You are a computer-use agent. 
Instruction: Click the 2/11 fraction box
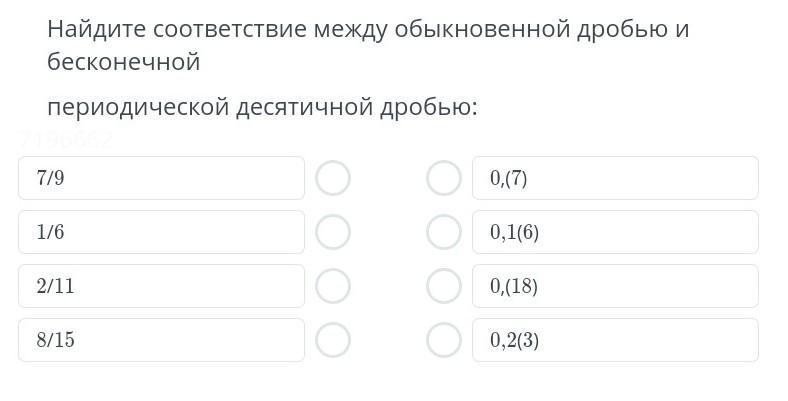pyautogui.click(x=161, y=287)
